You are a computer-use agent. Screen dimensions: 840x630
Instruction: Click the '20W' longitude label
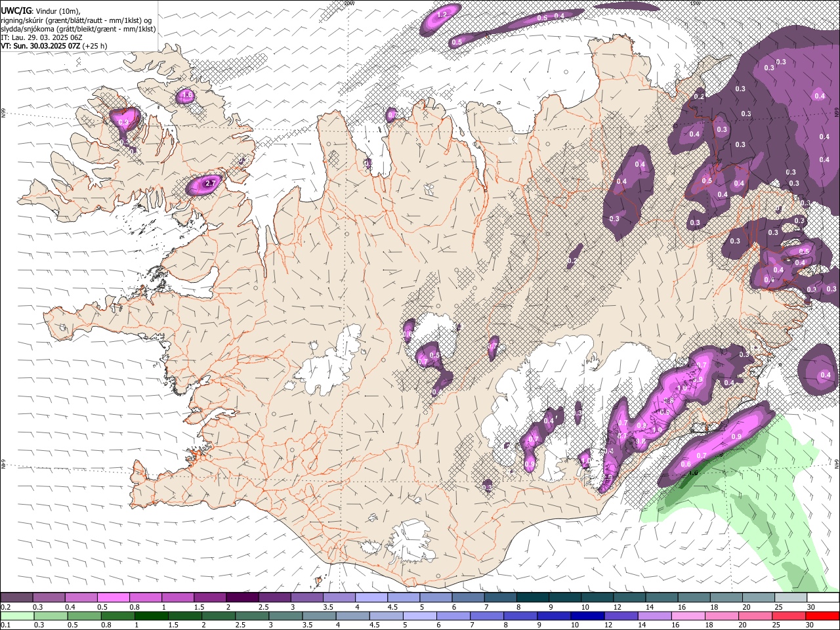click(x=349, y=3)
